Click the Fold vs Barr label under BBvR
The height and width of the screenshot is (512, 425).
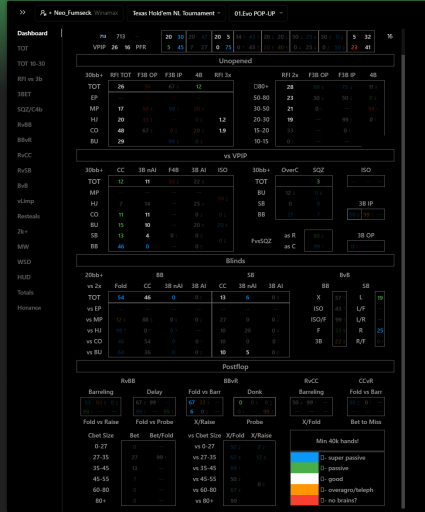204,392
